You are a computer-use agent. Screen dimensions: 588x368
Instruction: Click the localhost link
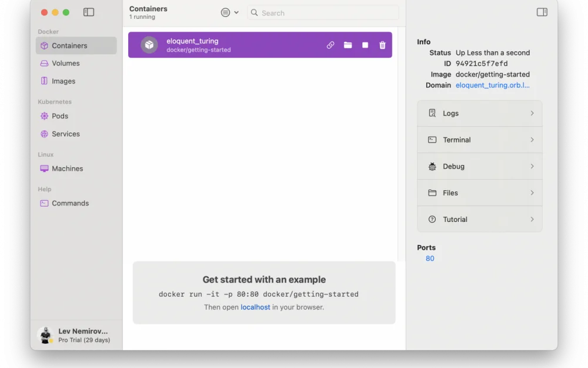coord(255,307)
